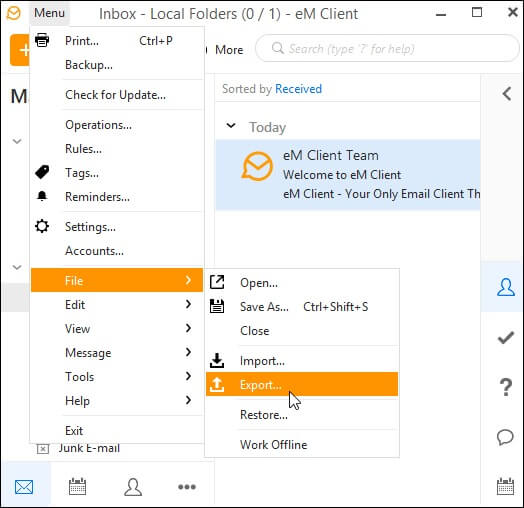Viewport: 524px width, 508px height.
Task: Click the eM Client logo icon in title bar
Action: [13, 13]
